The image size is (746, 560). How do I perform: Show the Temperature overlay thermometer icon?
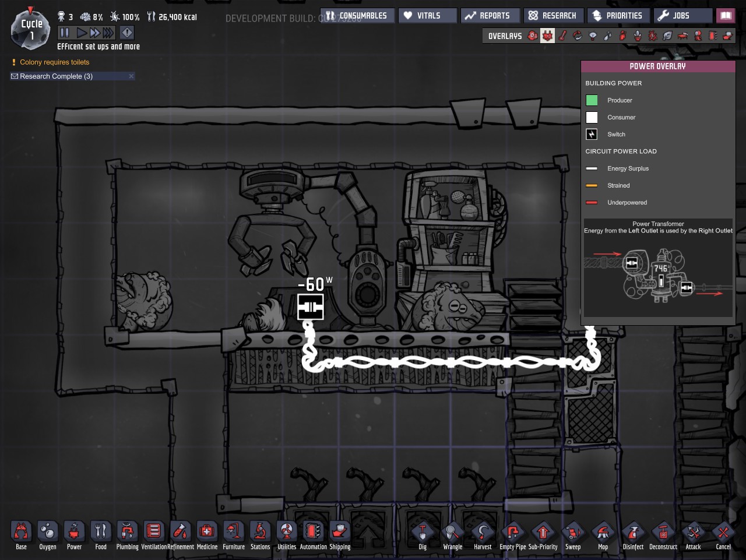(x=562, y=36)
